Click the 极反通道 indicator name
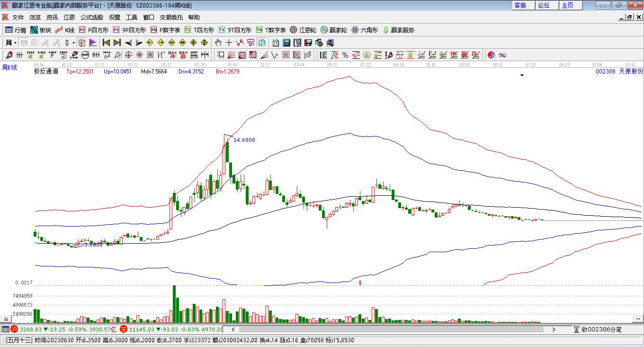644x347 pixels. click(46, 72)
